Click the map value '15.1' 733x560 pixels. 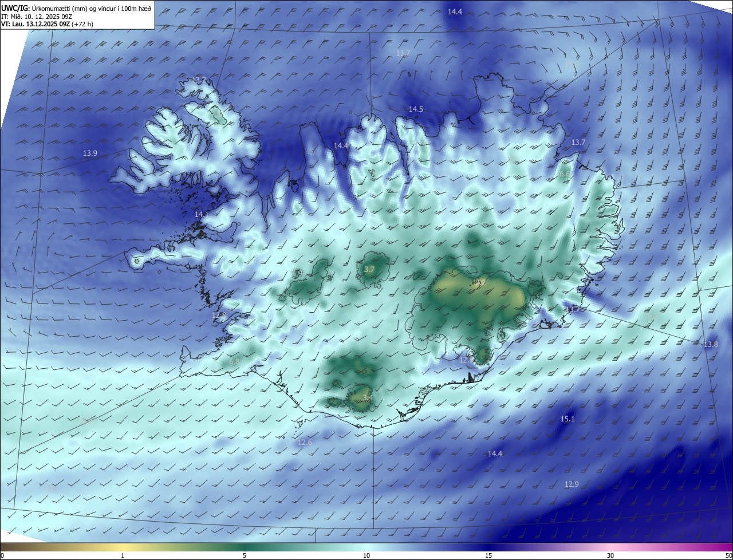click(567, 419)
